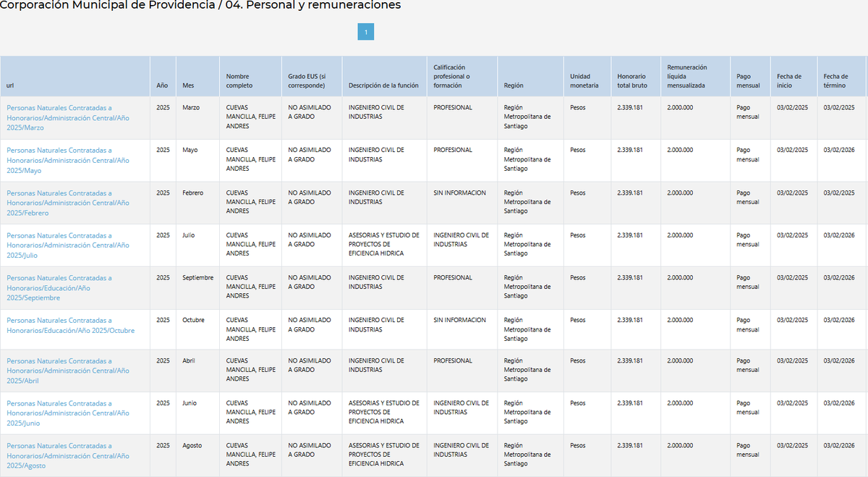
Task: Click 'INGENIERO CIVIL DE INDUSTRIAS' qualification in Junio row
Action: click(461, 408)
